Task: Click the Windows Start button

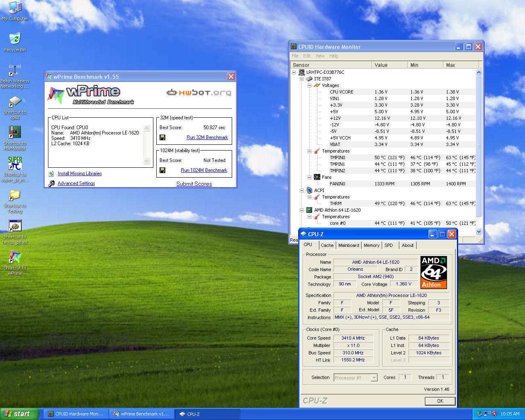Action: tap(20, 414)
